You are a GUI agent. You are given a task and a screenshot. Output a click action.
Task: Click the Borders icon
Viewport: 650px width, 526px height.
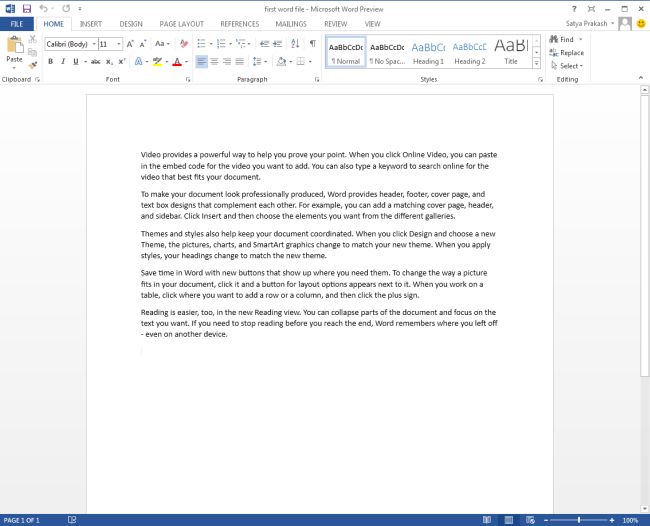(301, 62)
